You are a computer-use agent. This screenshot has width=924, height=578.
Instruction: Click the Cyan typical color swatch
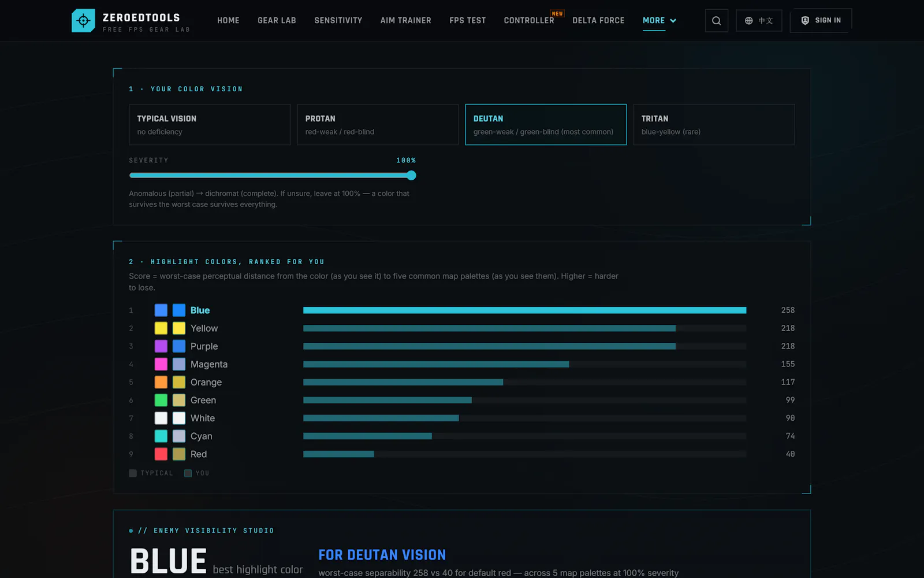[161, 436]
